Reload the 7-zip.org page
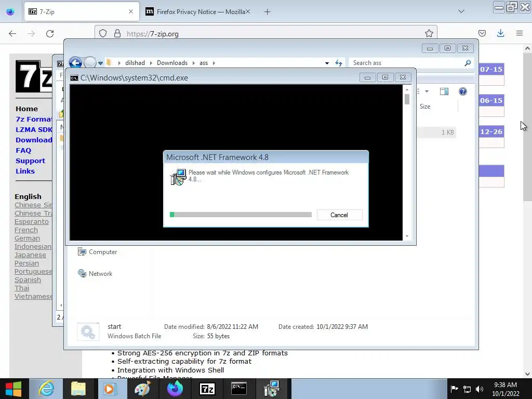The width and height of the screenshot is (532, 399). [50, 33]
